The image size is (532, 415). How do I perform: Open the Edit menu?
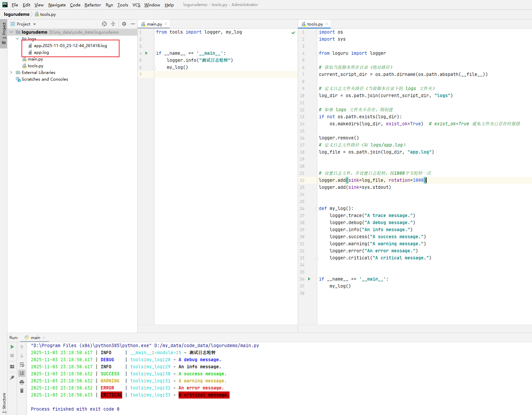27,5
